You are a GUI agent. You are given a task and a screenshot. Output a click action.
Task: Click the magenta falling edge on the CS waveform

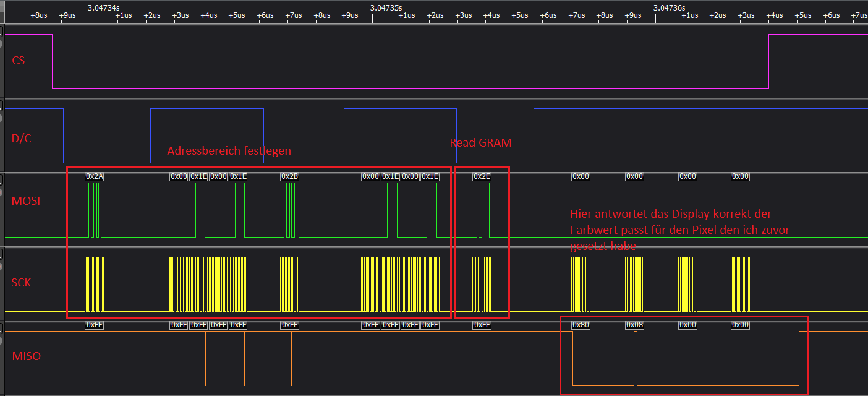tap(53, 61)
